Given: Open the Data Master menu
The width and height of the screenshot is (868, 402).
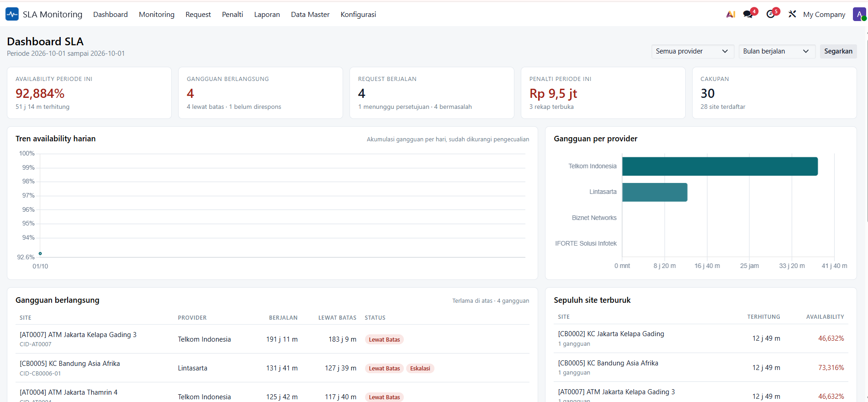Looking at the screenshot, I should point(310,15).
